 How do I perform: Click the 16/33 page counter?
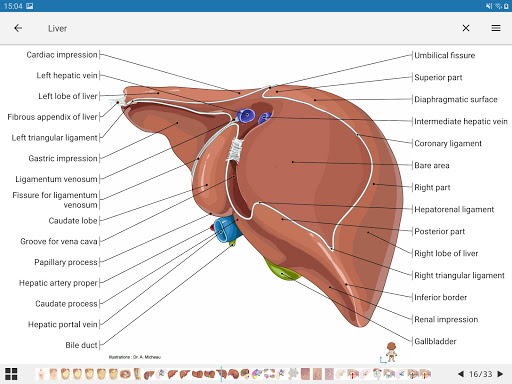point(480,374)
